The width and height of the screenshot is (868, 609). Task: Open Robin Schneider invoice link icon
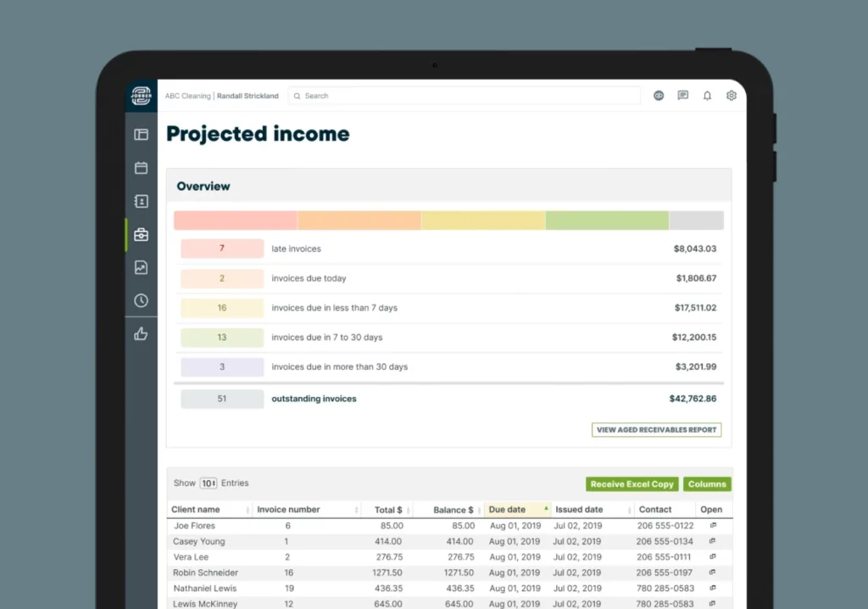[x=712, y=572]
